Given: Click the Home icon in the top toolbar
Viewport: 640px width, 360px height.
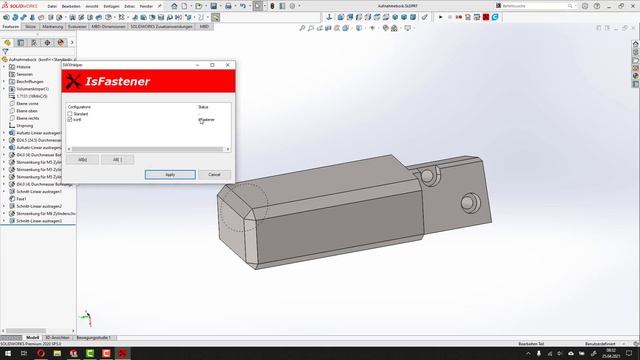Looking at the screenshot, I should 174,6.
